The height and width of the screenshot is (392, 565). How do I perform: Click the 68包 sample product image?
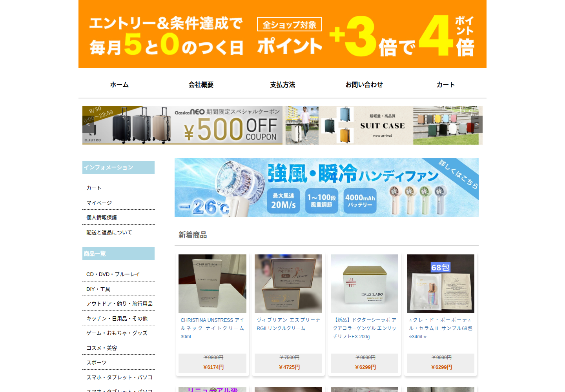[x=441, y=284]
